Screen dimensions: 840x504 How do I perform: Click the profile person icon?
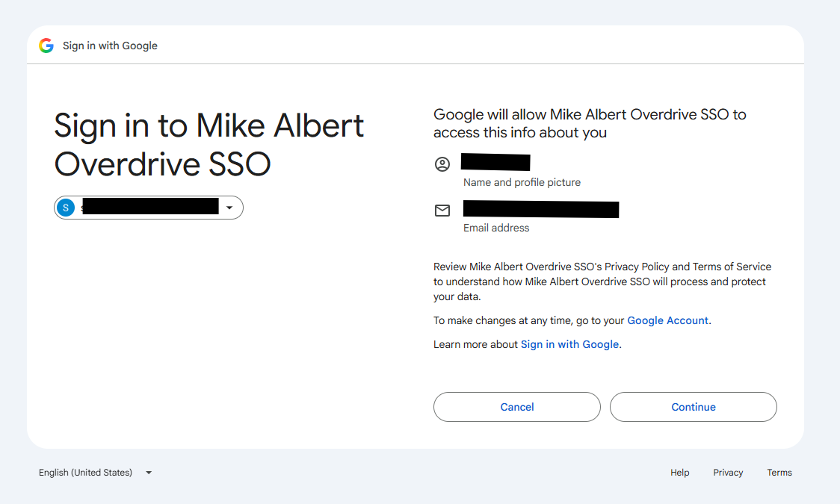[x=442, y=164]
